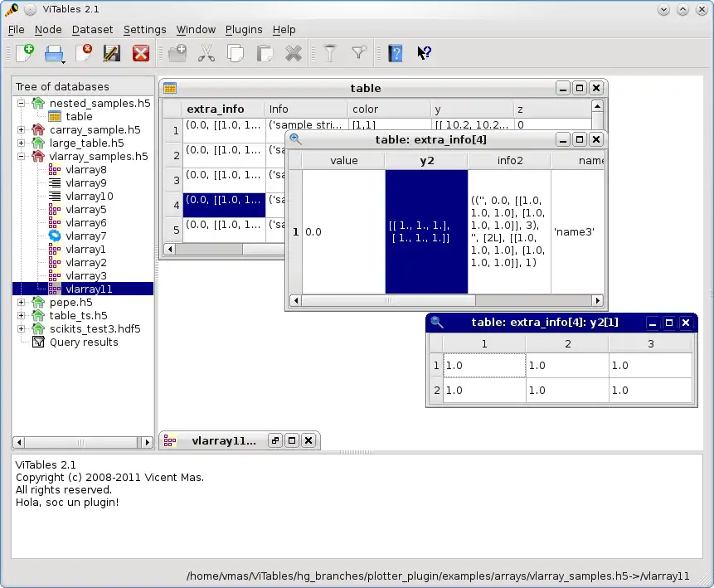The image size is (714, 588).
Task: Select Query results in the tree
Action: tap(83, 343)
